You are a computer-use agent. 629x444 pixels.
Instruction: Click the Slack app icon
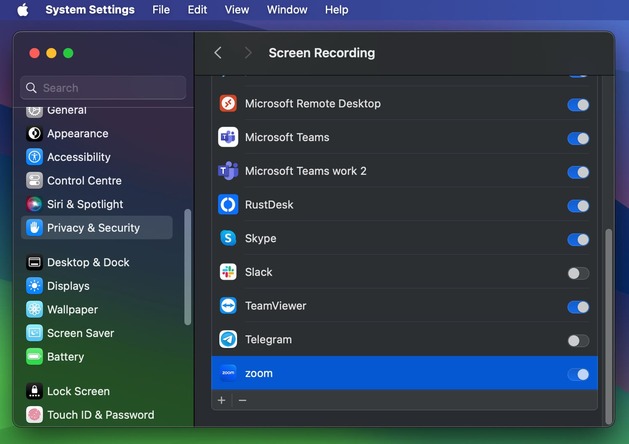[228, 272]
